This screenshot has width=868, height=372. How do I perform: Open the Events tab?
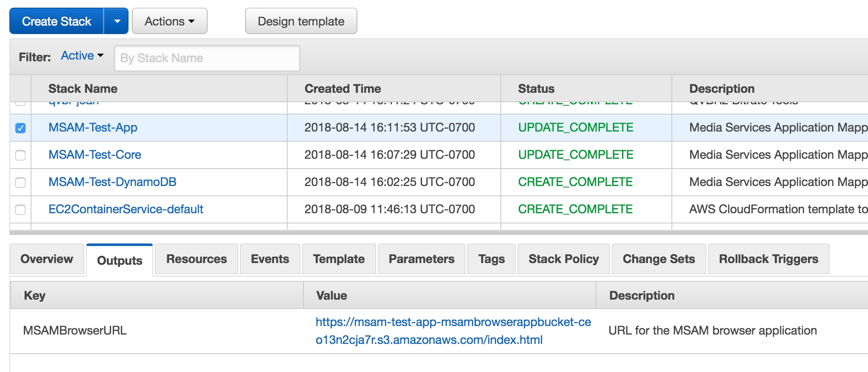tap(270, 259)
